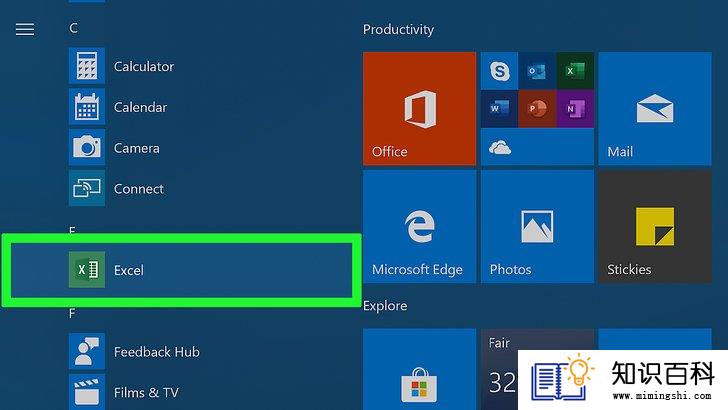Open the Camera app icon
Viewport: 728px width, 410px height.
(x=87, y=148)
